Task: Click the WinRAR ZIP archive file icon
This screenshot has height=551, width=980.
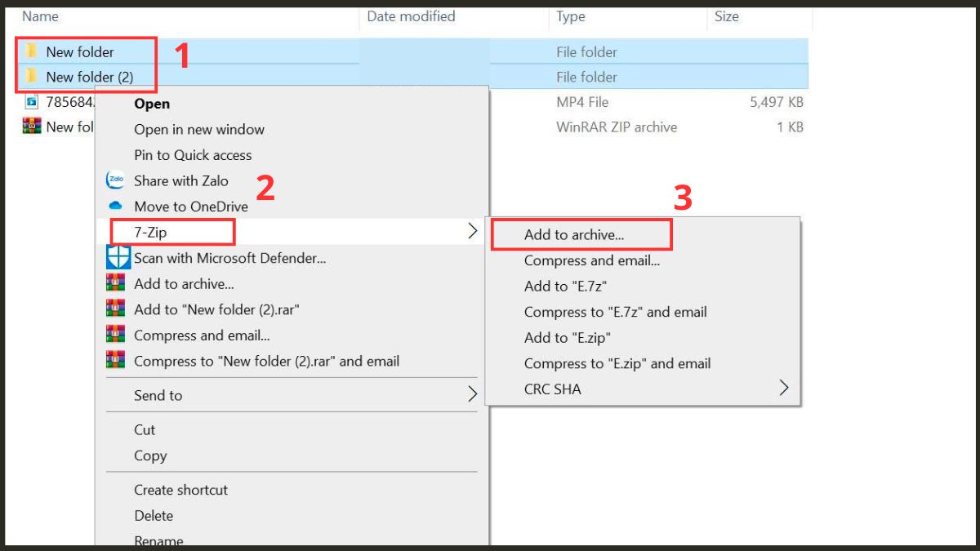Action: tap(32, 127)
